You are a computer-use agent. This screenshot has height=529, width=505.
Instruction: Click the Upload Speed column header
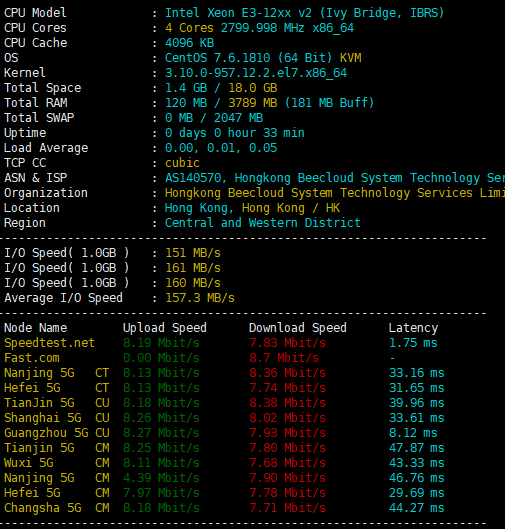point(165,328)
